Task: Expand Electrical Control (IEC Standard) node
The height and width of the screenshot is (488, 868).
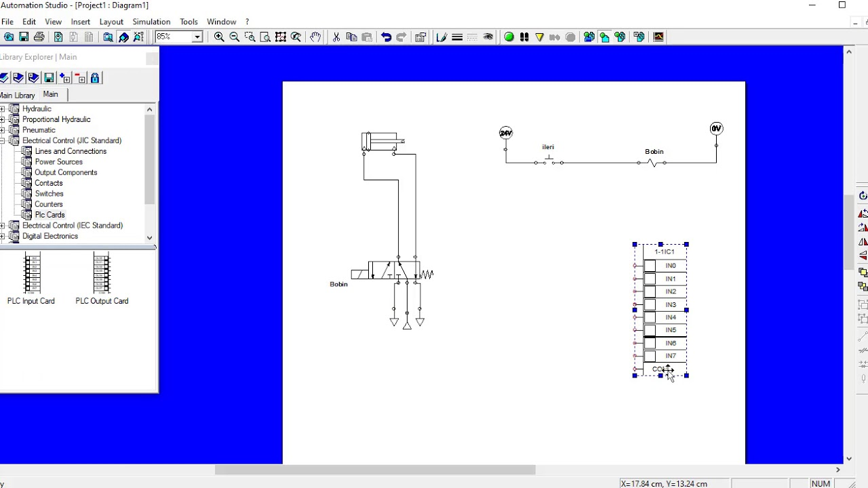Action: point(3,226)
